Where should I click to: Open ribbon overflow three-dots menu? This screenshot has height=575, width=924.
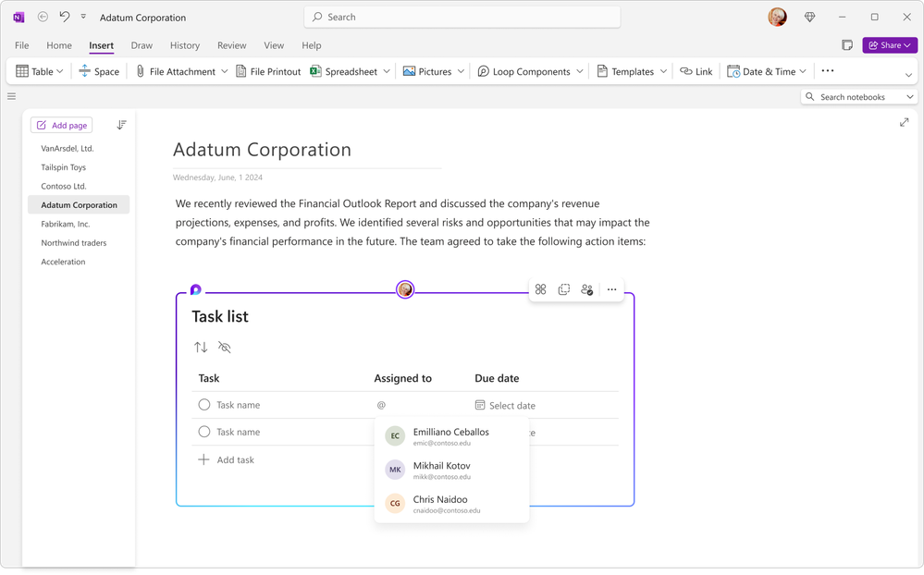tap(828, 70)
